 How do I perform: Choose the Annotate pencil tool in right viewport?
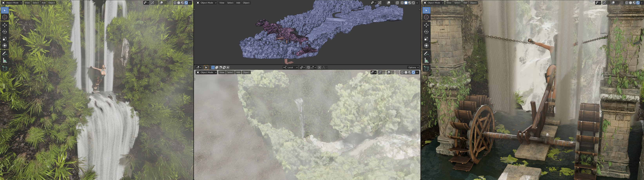click(426, 54)
